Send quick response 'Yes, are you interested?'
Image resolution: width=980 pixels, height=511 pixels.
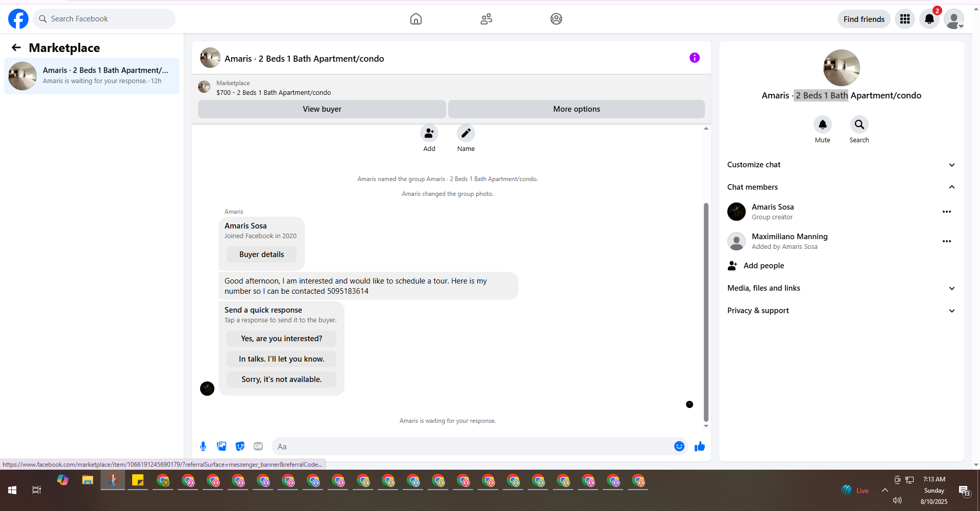(281, 339)
